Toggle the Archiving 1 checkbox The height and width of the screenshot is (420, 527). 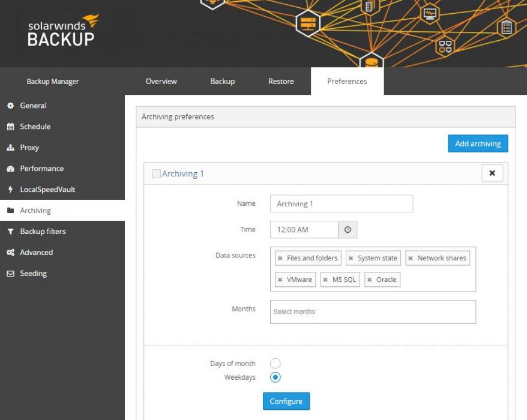(156, 174)
